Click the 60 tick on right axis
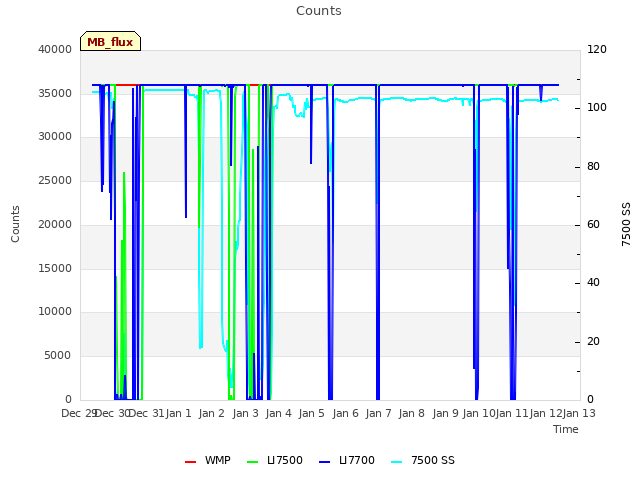 point(593,224)
